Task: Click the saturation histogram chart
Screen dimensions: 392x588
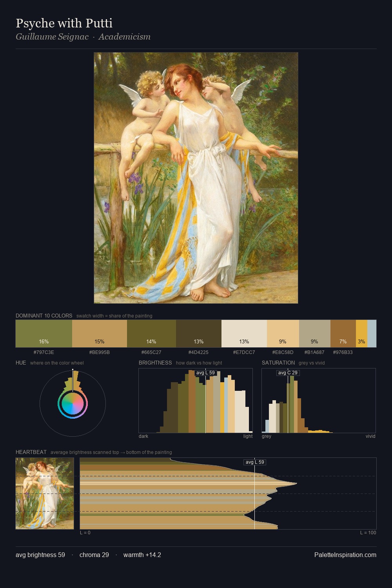Action: [319, 401]
